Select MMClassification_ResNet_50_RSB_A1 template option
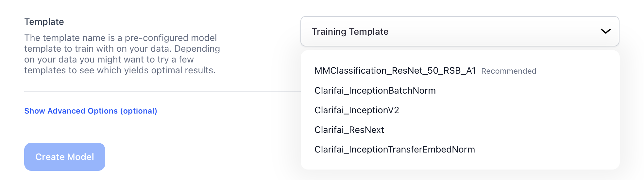644x180 pixels. point(395,71)
